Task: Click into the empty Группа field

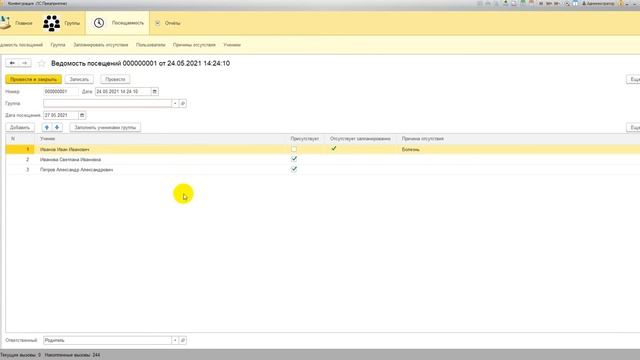Action: pyautogui.click(x=107, y=103)
